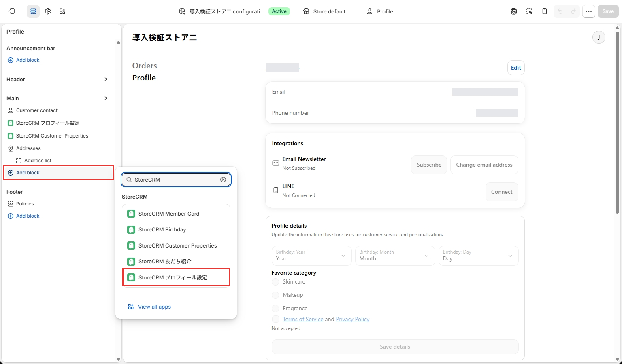This screenshot has width=622, height=364.
Task: Click the StoreCRM Member Card app icon
Action: (131, 214)
